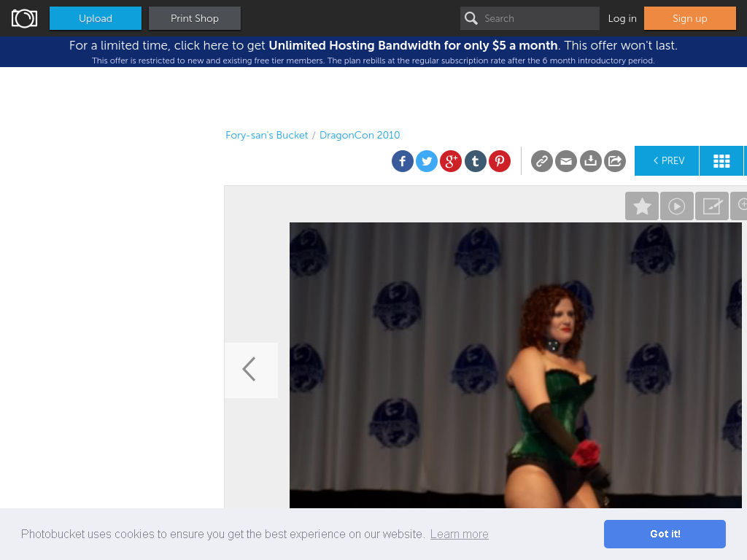Open the photo editor pencil icon
The image size is (747, 560).
pyautogui.click(x=712, y=206)
